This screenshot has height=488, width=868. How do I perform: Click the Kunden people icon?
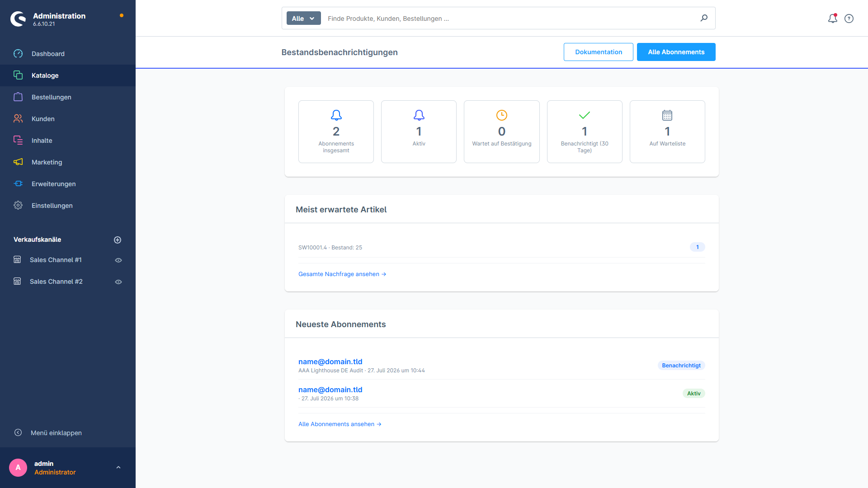[x=18, y=119]
